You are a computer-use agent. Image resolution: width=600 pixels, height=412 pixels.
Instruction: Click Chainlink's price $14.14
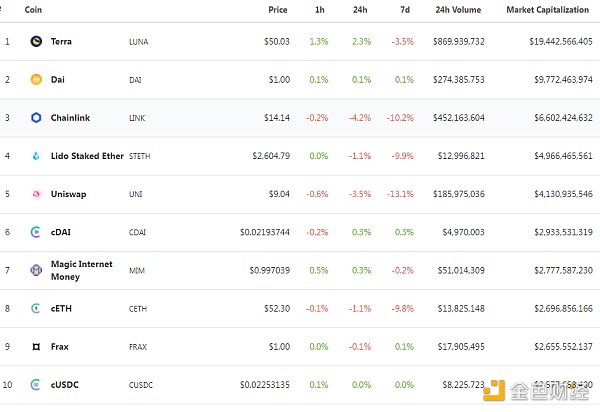click(x=277, y=117)
